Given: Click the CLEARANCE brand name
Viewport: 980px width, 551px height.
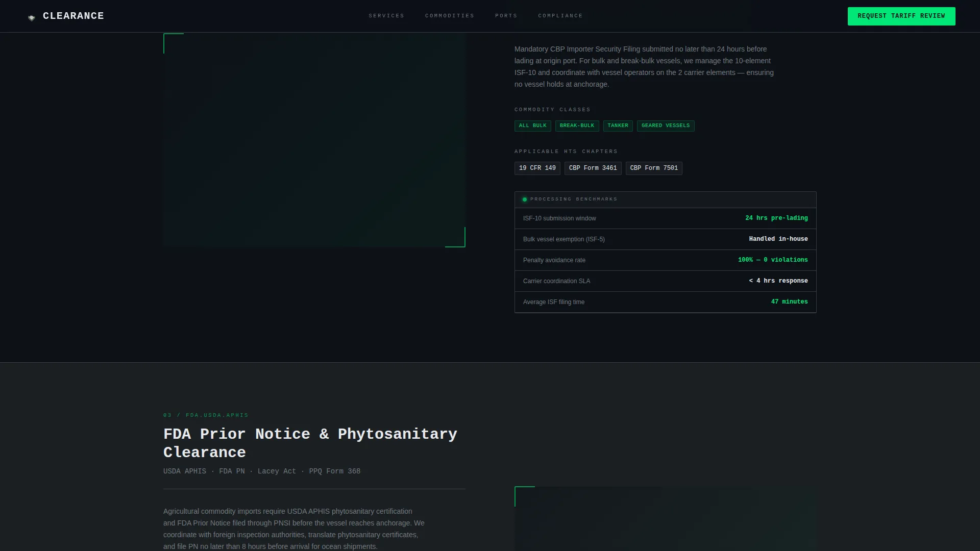Looking at the screenshot, I should (73, 16).
